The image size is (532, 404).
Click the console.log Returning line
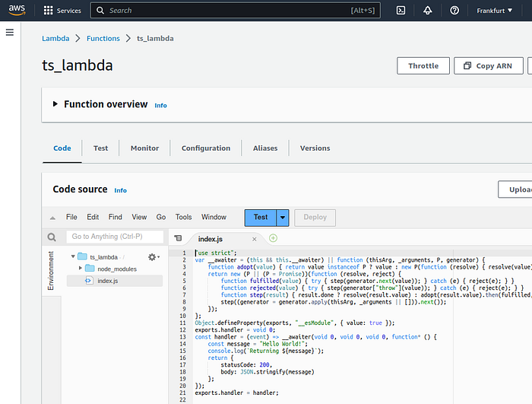[x=266, y=351]
